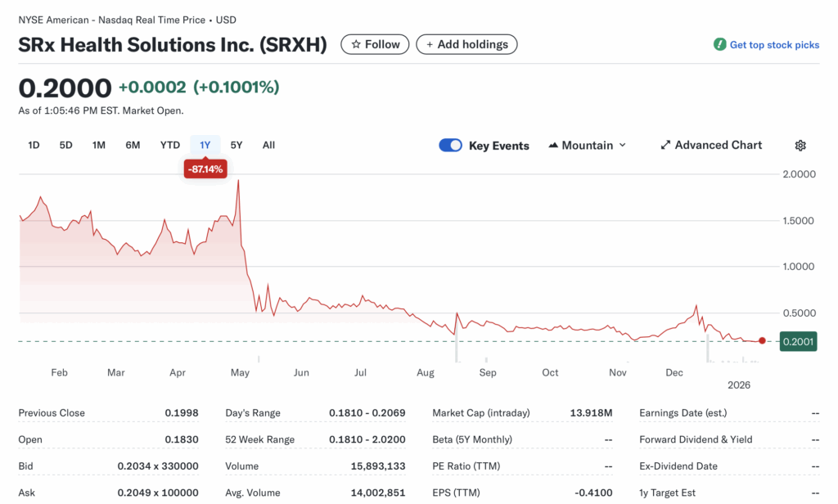Image resolution: width=838 pixels, height=504 pixels.
Task: Open Get top stock picks link
Action: 773,45
